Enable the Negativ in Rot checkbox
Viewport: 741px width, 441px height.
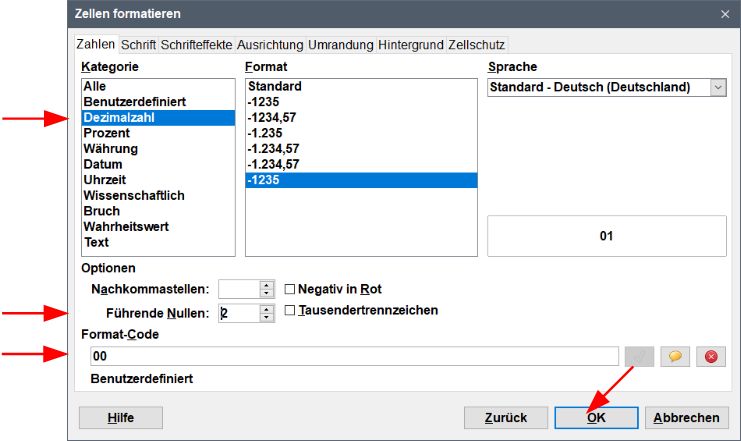(x=290, y=289)
